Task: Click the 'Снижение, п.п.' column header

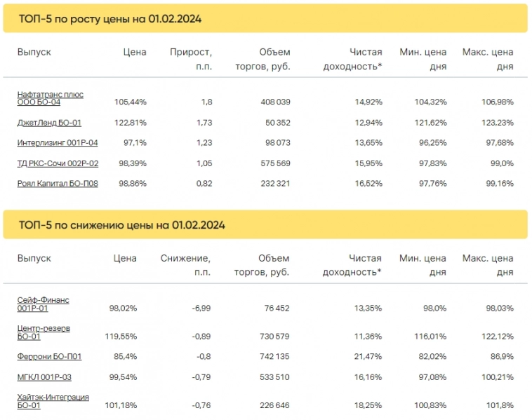Action: [x=185, y=265]
